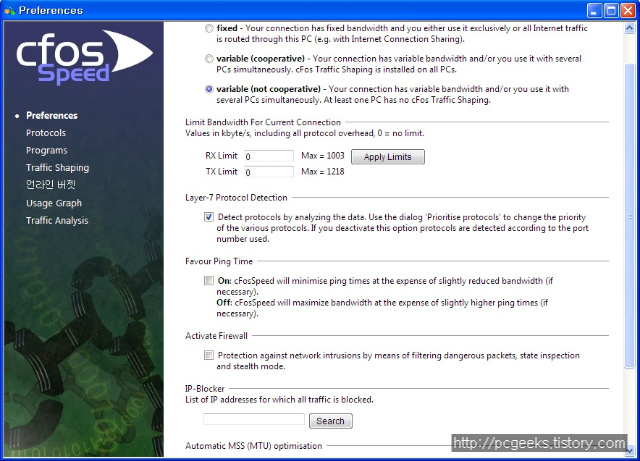The height and width of the screenshot is (461, 640).
Task: Toggle Layer-7 protocol detection checkbox
Action: point(209,217)
